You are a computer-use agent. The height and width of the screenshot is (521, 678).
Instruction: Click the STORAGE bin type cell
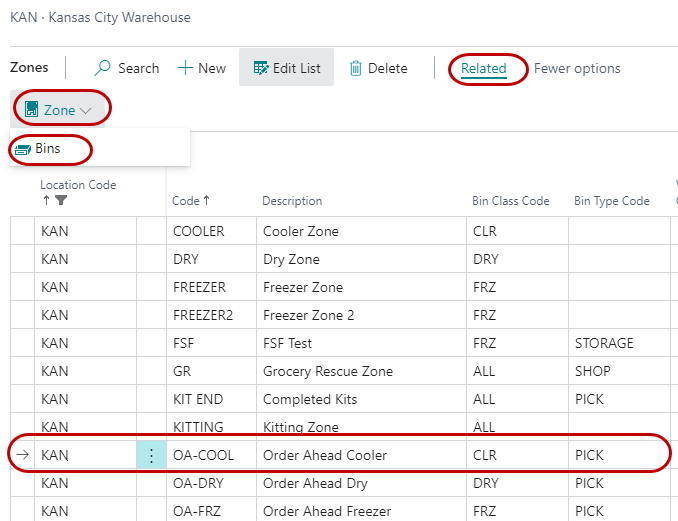[604, 343]
